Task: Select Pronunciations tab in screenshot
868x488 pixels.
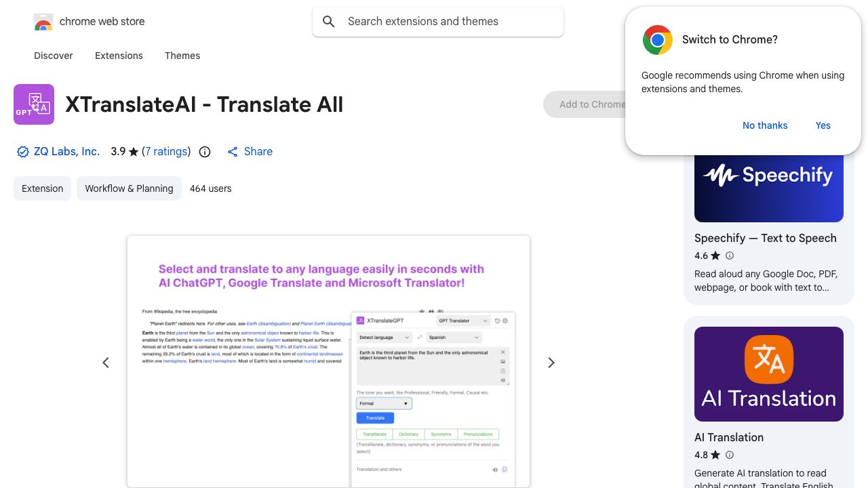Action: tap(479, 434)
